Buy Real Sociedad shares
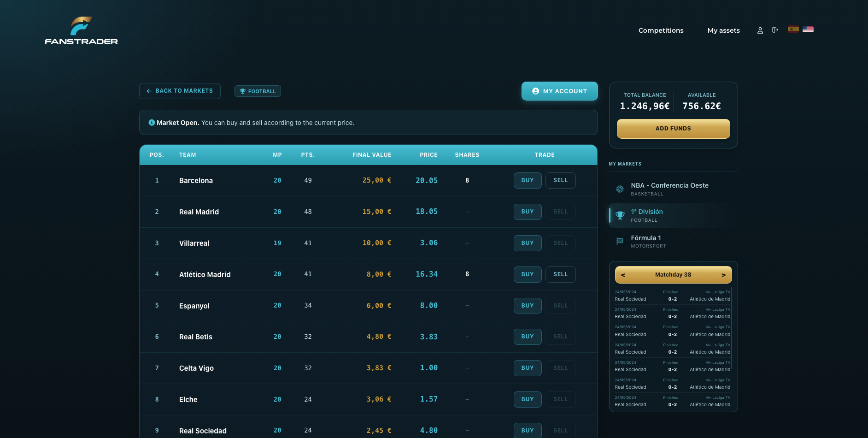This screenshot has height=438, width=868. tap(528, 431)
